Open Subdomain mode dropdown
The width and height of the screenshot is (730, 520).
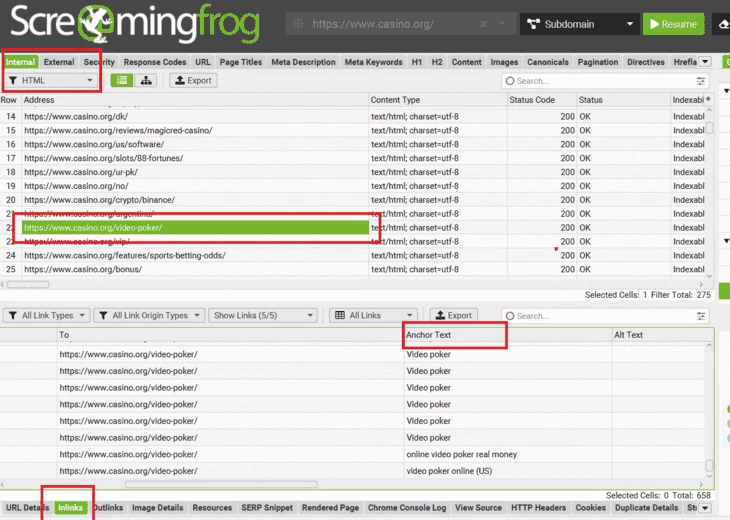coord(580,24)
